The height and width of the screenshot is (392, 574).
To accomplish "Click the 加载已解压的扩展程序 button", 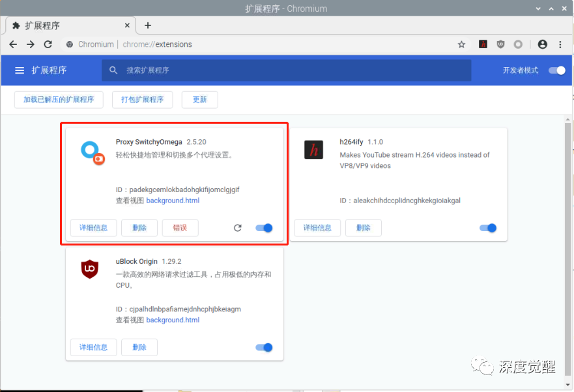I will [x=59, y=100].
